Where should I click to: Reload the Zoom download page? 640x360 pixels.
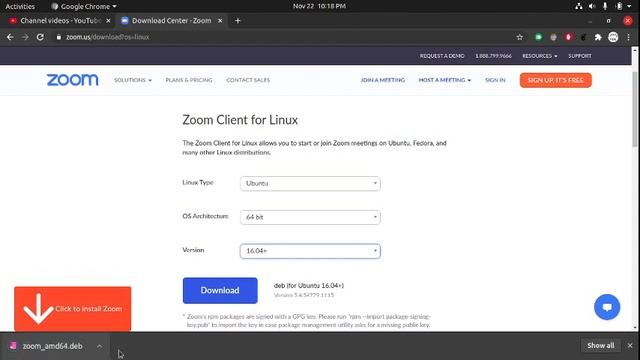40,37
